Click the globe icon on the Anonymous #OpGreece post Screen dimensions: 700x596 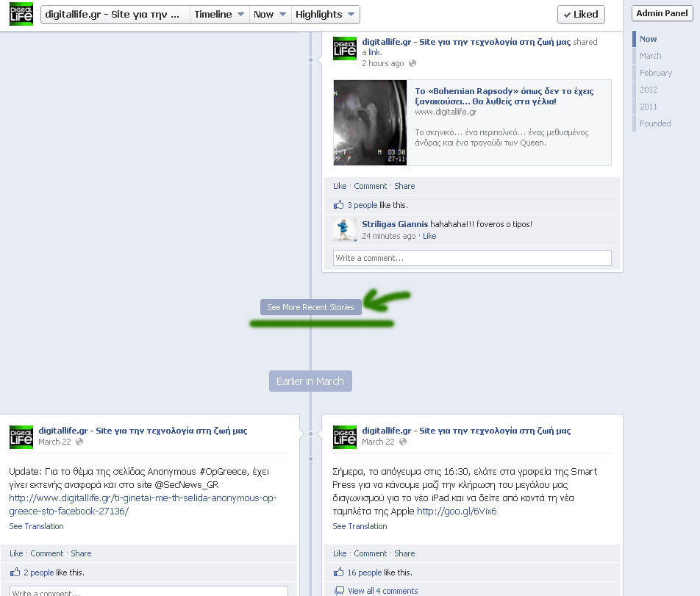click(x=79, y=442)
